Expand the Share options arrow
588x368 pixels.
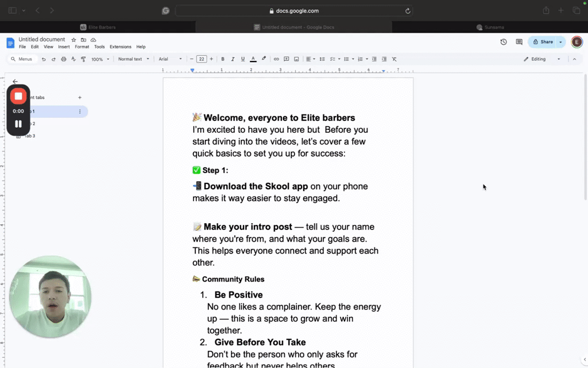tap(561, 42)
